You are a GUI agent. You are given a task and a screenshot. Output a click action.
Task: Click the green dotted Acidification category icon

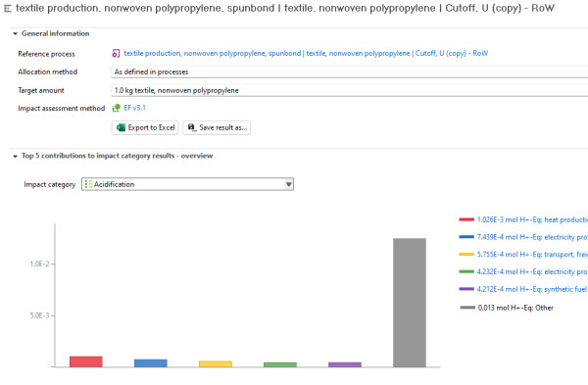click(x=88, y=184)
